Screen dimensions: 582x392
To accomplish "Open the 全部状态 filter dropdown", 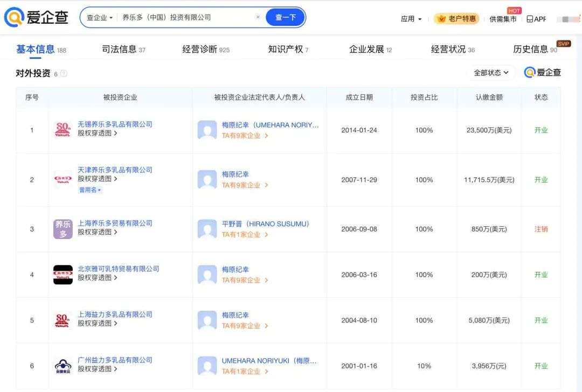I will pos(489,72).
